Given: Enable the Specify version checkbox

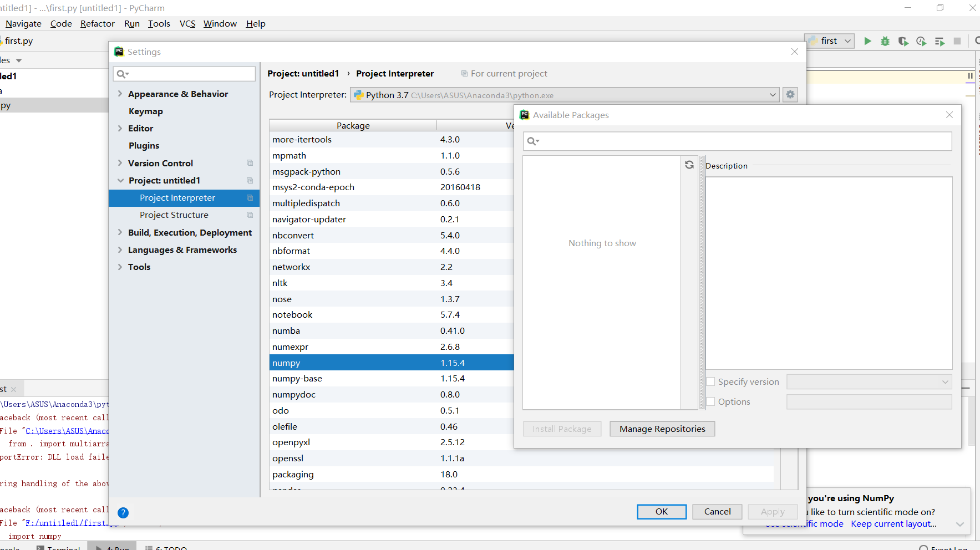Looking at the screenshot, I should (710, 381).
